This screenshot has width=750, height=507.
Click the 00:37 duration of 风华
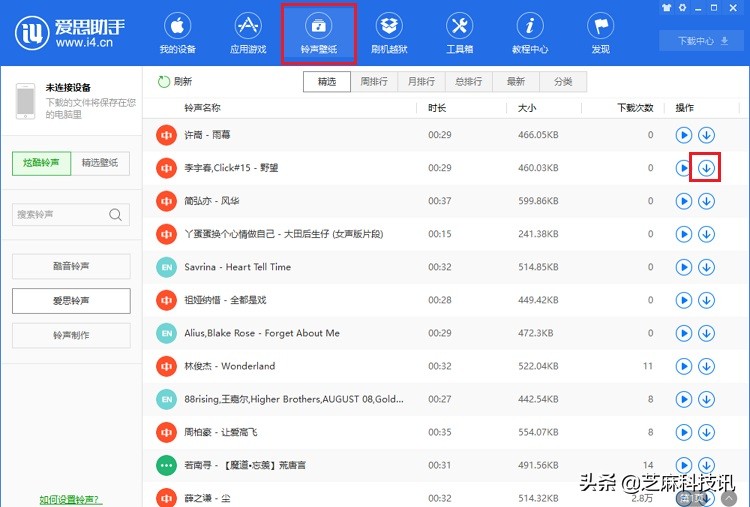(440, 201)
